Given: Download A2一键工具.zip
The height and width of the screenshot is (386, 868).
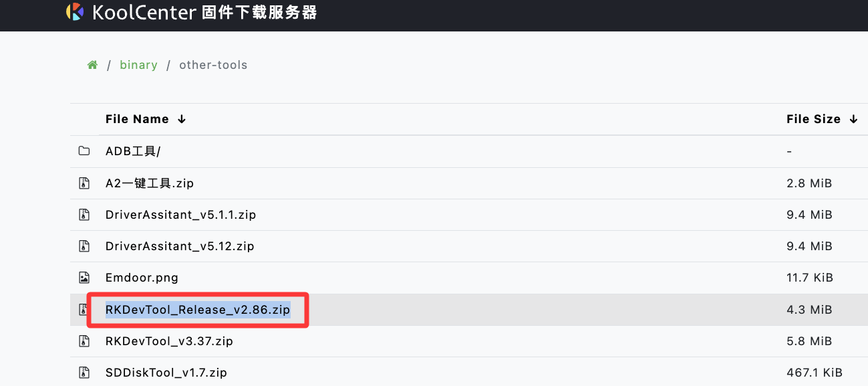Looking at the screenshot, I should pos(150,183).
